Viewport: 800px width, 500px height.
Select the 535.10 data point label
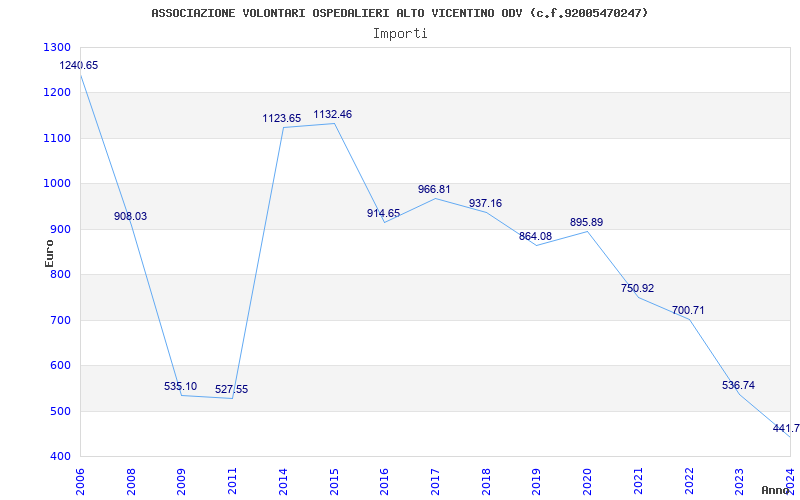coord(180,386)
